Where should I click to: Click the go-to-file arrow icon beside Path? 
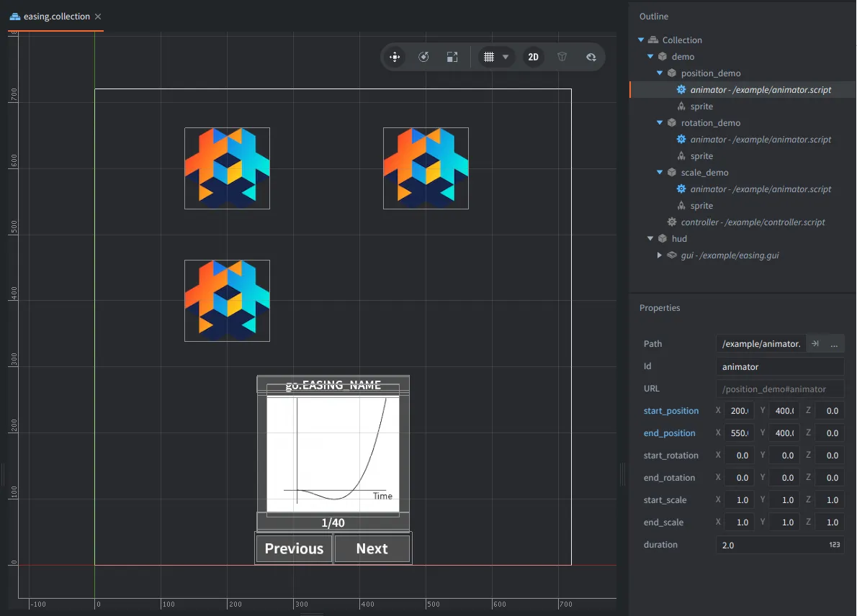[x=815, y=344]
